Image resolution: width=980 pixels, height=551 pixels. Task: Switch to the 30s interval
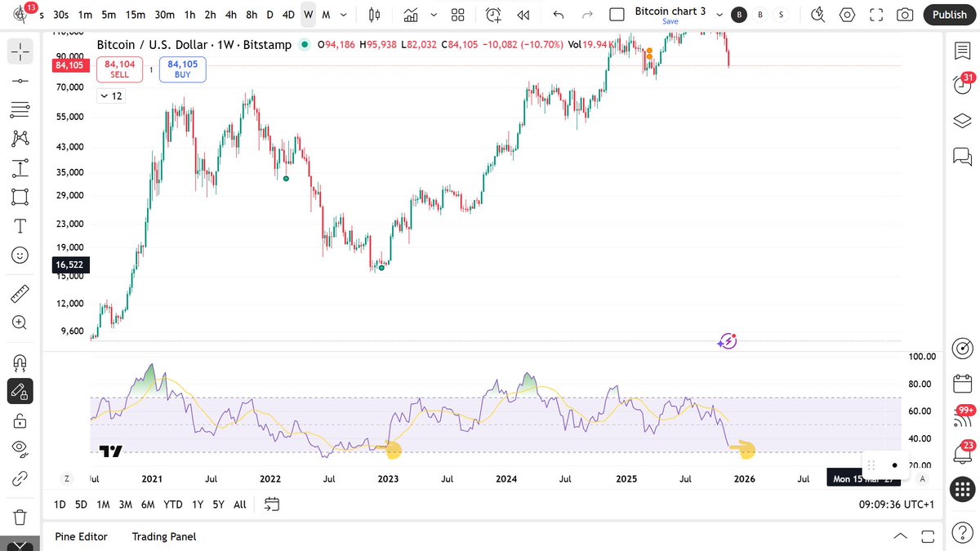[x=60, y=15]
